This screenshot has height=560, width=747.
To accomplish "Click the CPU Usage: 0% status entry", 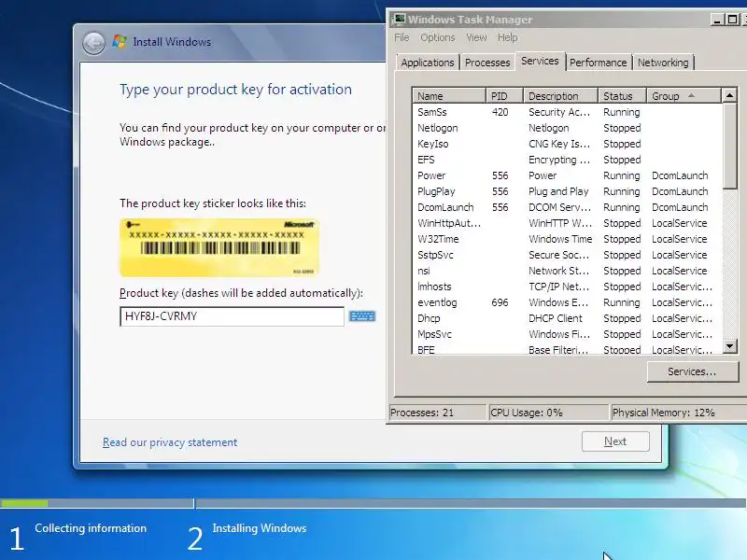I will point(549,413).
